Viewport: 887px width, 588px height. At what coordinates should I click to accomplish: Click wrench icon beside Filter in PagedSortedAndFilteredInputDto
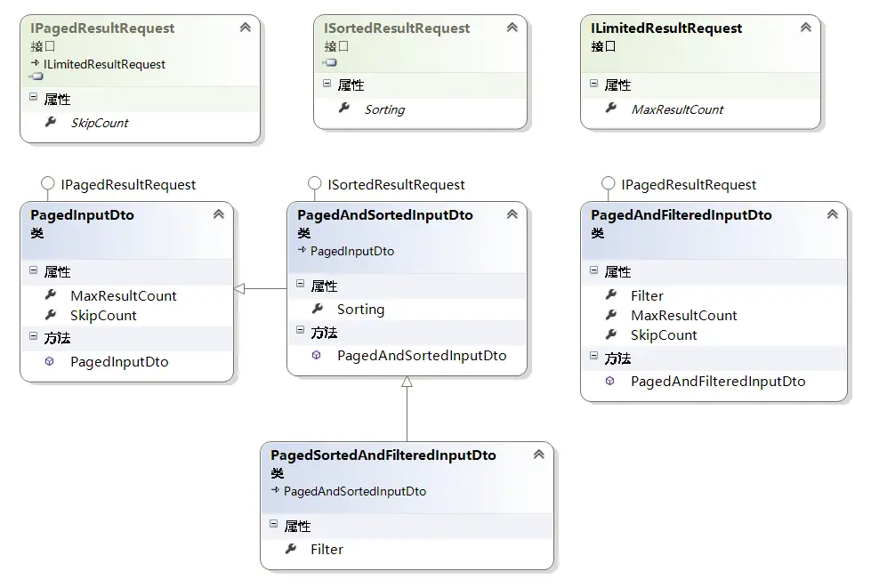point(290,549)
